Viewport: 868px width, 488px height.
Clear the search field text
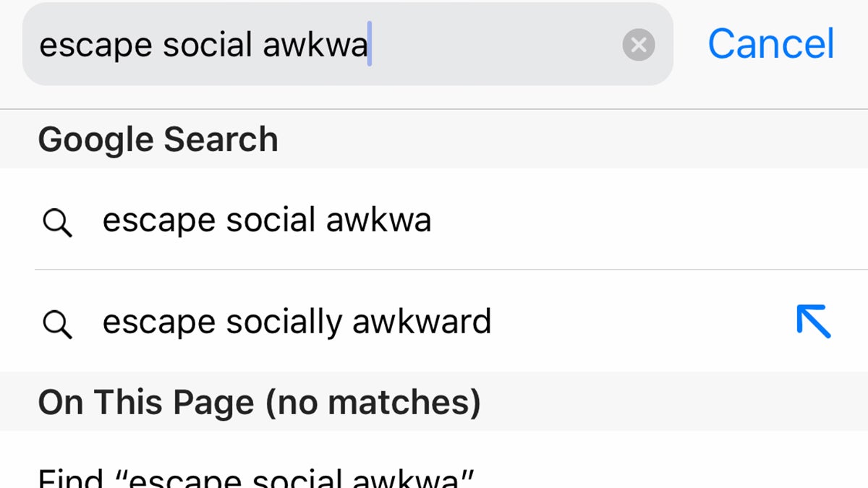(638, 46)
